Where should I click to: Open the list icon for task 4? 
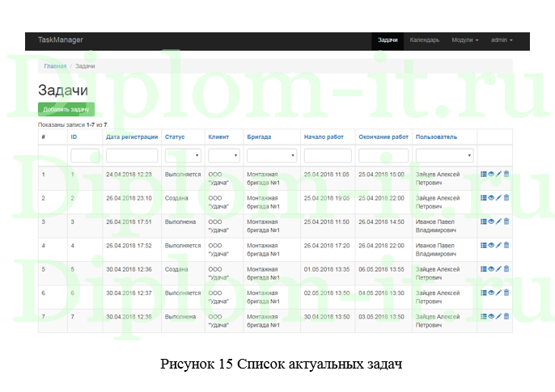tap(484, 245)
